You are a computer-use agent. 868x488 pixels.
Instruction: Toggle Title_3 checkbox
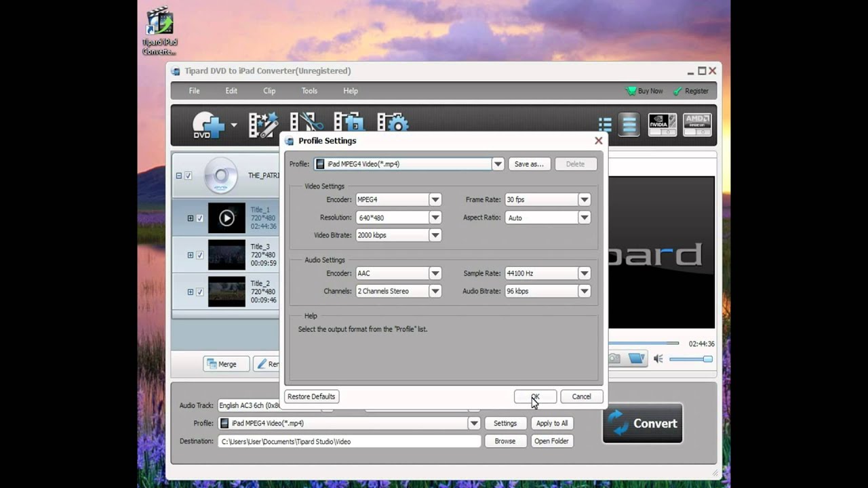[199, 255]
